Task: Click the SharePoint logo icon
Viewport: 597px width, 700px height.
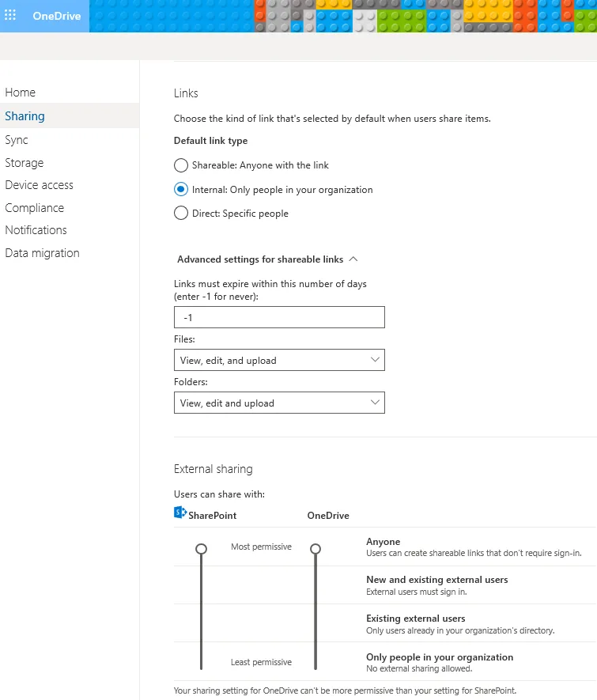Action: point(179,513)
